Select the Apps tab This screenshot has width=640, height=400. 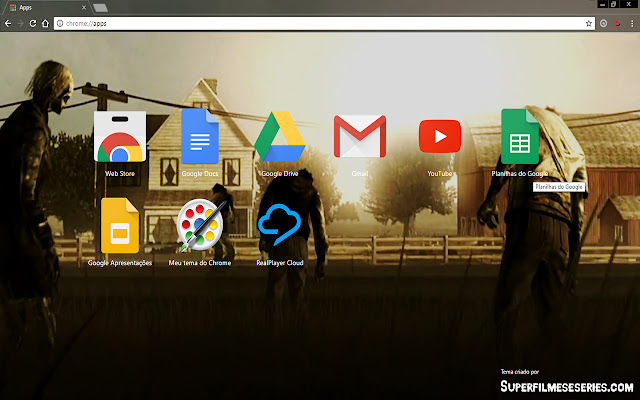[46, 7]
